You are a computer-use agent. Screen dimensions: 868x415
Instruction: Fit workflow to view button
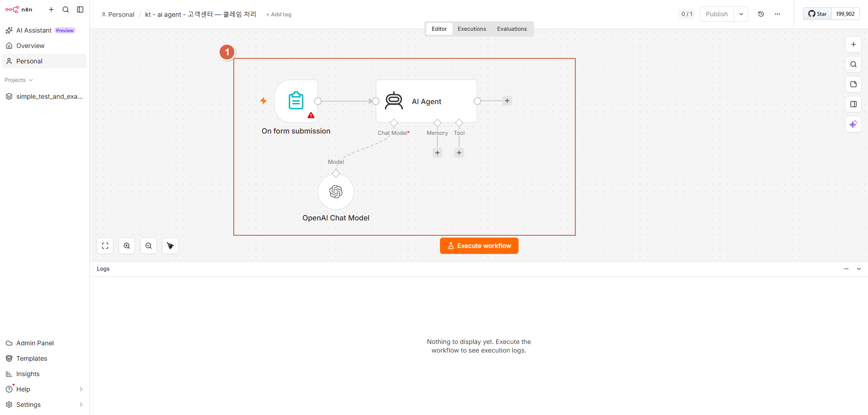(x=105, y=246)
